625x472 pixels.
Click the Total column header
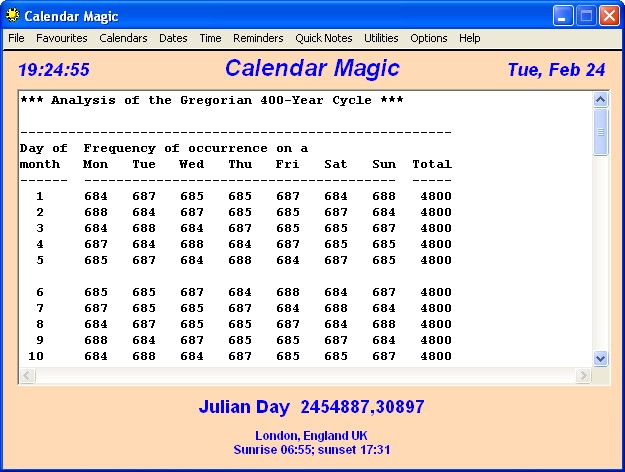coord(432,164)
